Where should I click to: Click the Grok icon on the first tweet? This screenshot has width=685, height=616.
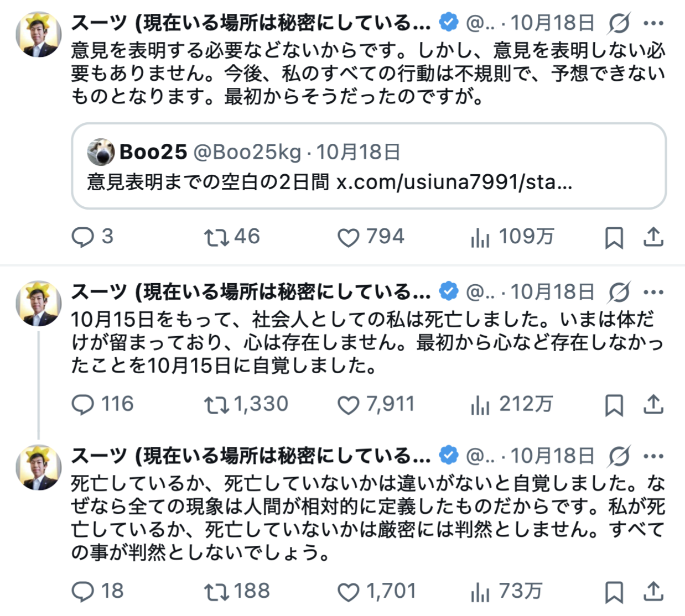point(619,23)
